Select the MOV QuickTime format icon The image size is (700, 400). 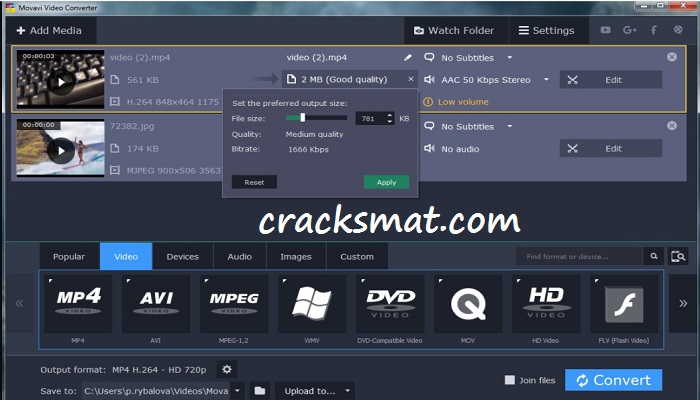(468, 304)
